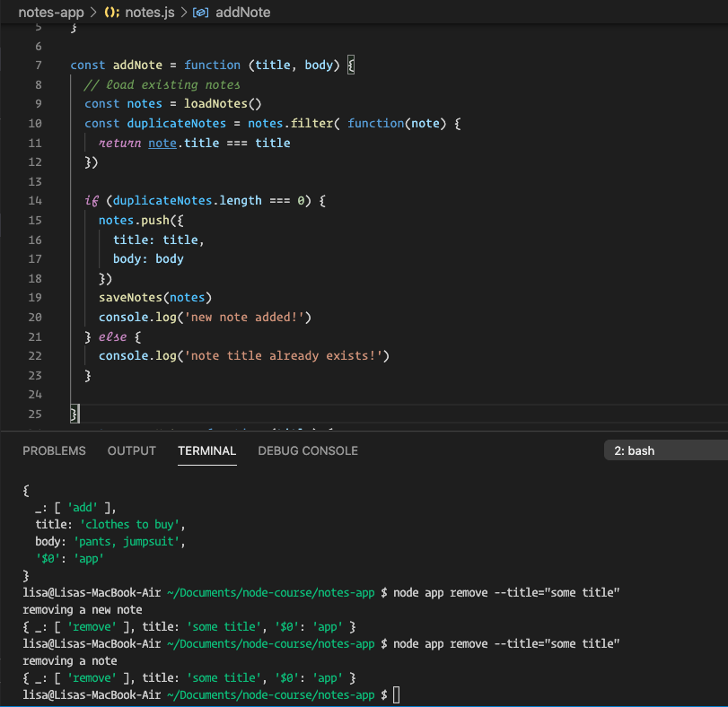Screen dimensions: 728x707
Task: Click 'duplicateNotes' variable on line 10
Action: pyautogui.click(x=177, y=124)
